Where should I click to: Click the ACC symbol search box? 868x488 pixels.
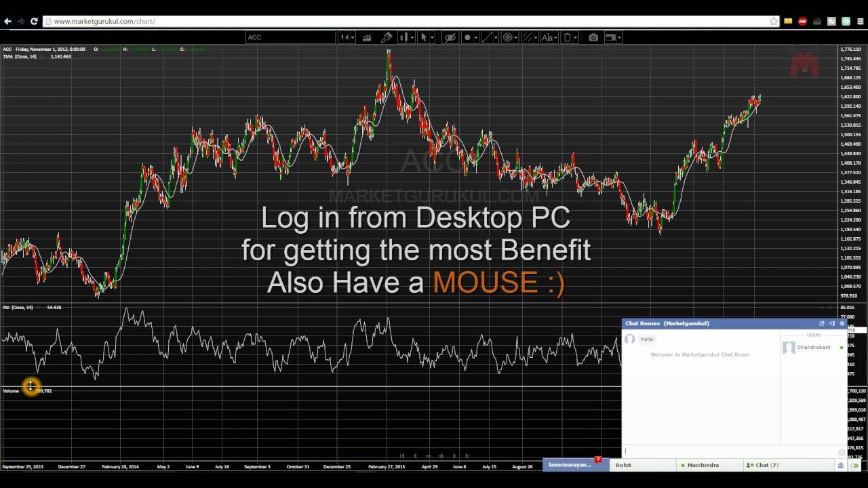tap(290, 37)
